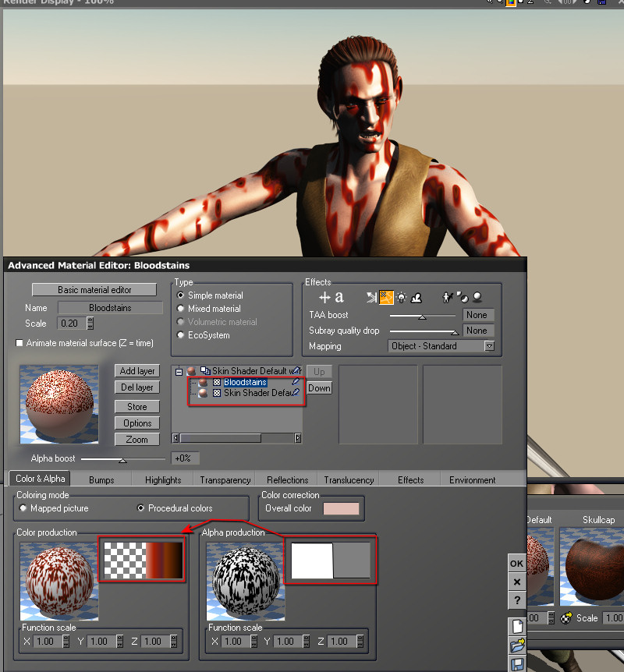The image size is (624, 672).
Task: Click the Add layer button
Action: click(137, 371)
